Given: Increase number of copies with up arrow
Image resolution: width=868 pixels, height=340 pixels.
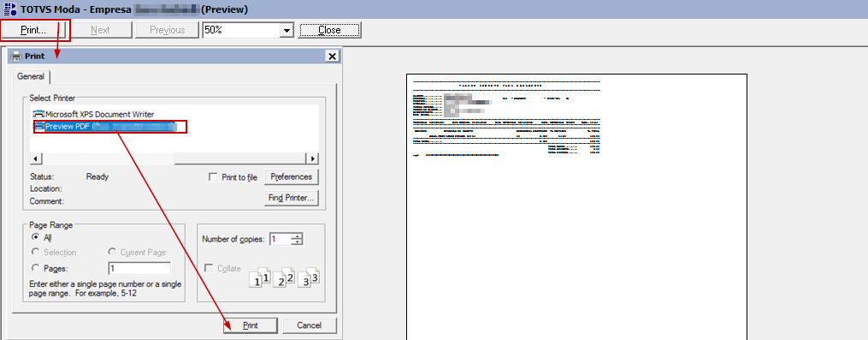Looking at the screenshot, I should tap(298, 237).
